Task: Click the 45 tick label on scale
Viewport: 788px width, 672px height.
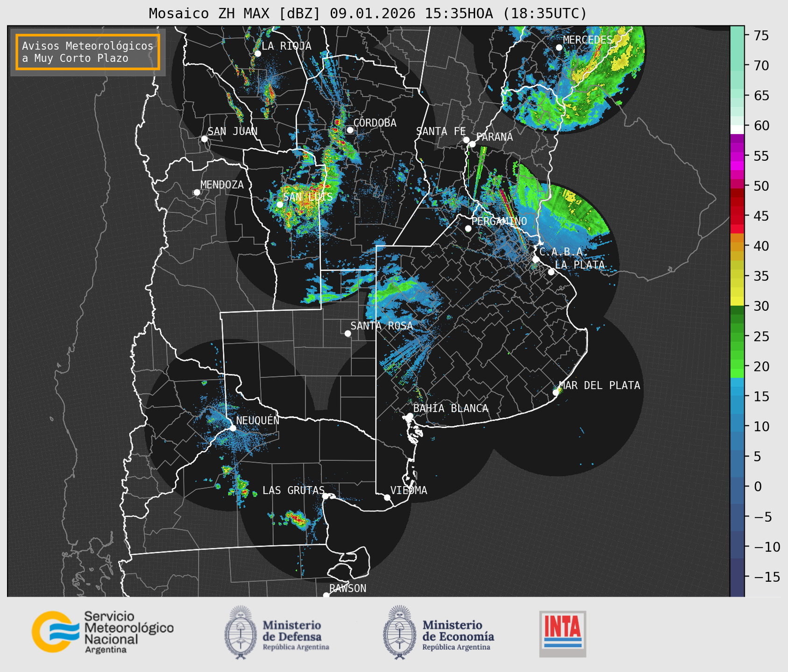Action: pyautogui.click(x=760, y=216)
